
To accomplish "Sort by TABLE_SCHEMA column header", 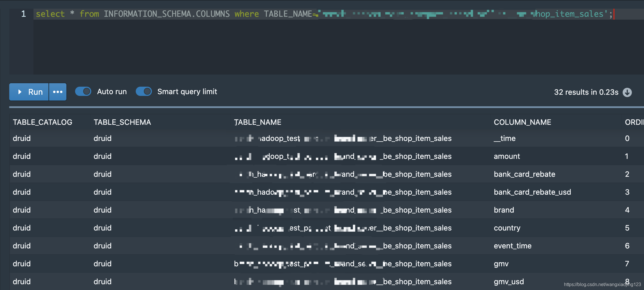I will point(122,122).
